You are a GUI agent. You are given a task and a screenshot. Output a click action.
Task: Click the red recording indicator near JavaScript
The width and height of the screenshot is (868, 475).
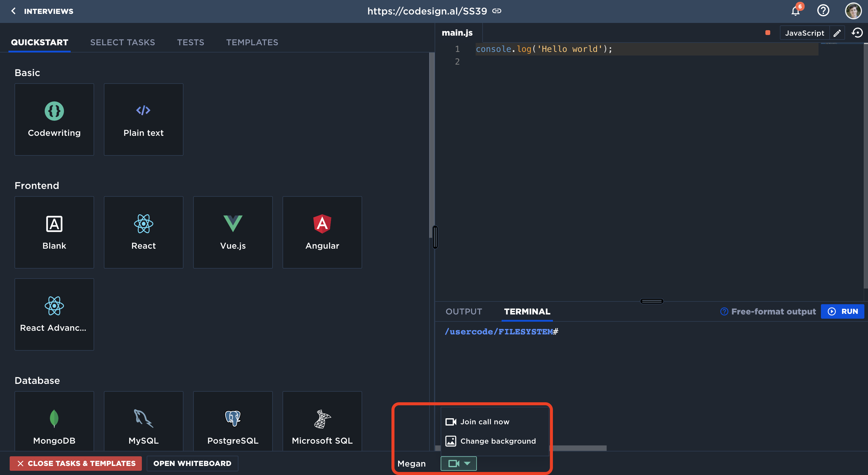(x=767, y=33)
